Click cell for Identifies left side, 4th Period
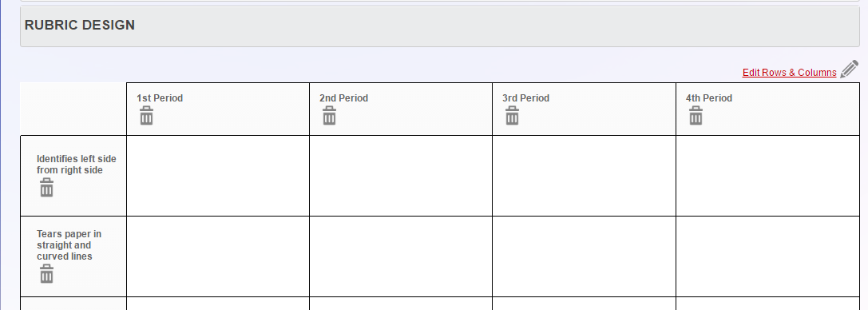 (768, 176)
